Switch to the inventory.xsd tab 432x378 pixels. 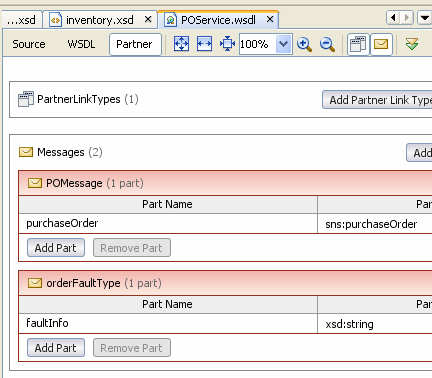point(100,20)
